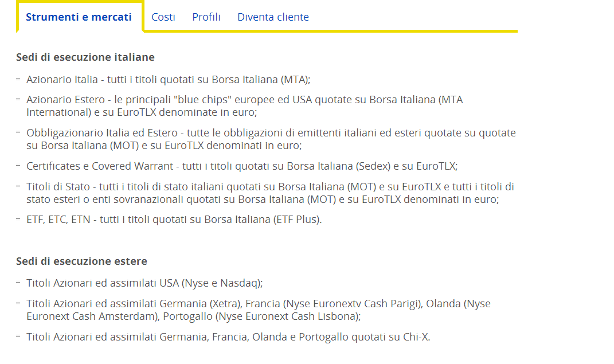Viewport: 614px width, 364px height.
Task: Click the heading Sedi di esecuzione italiane
Action: [x=85, y=57]
